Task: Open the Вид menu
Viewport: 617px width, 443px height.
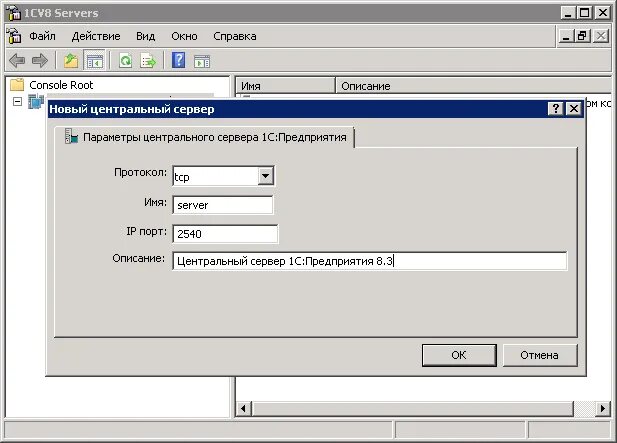Action: [146, 36]
